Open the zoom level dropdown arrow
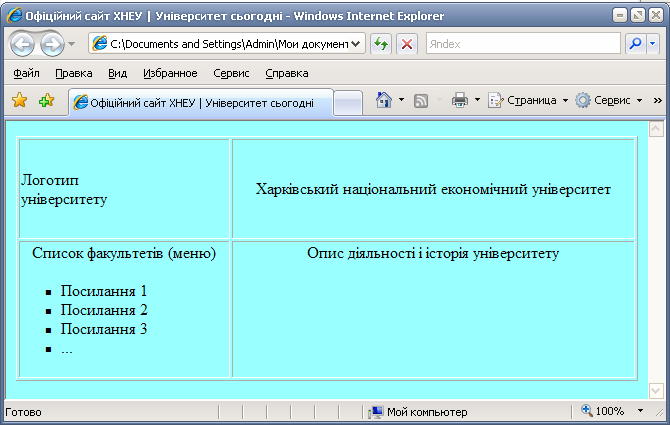 (x=640, y=411)
